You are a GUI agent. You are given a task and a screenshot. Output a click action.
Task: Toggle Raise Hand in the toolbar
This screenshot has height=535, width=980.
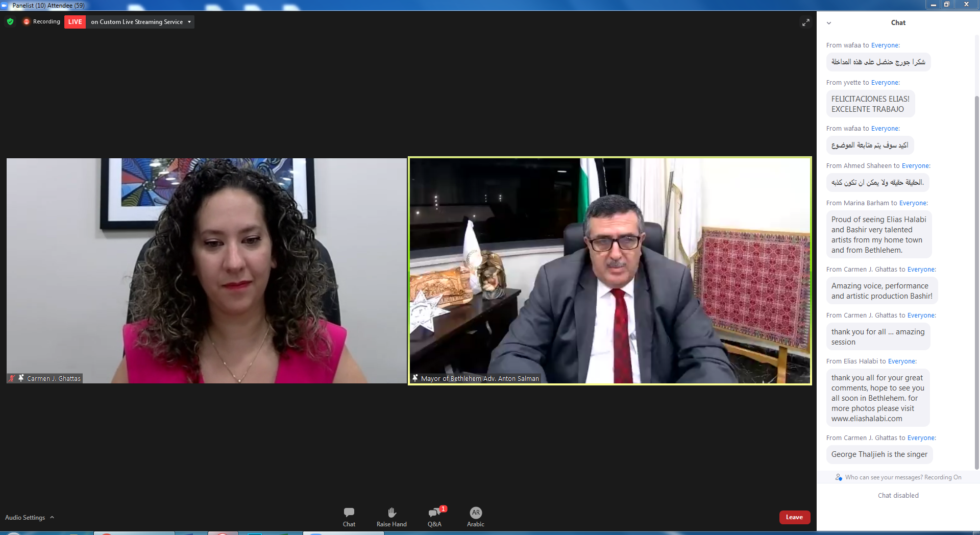click(391, 516)
